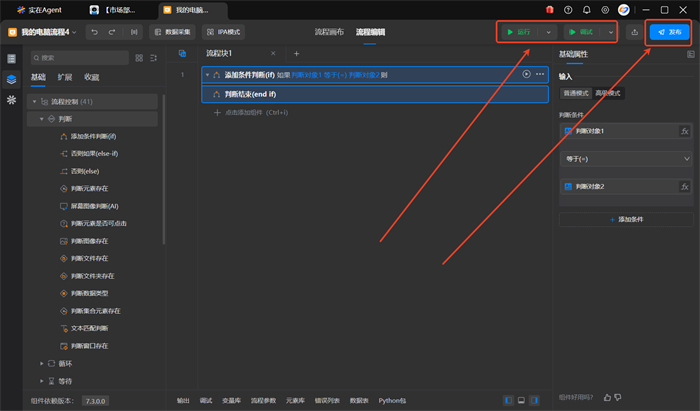Click the redo arrow in the toolbar
Viewport: 700px width, 411px height.
pyautogui.click(x=113, y=32)
